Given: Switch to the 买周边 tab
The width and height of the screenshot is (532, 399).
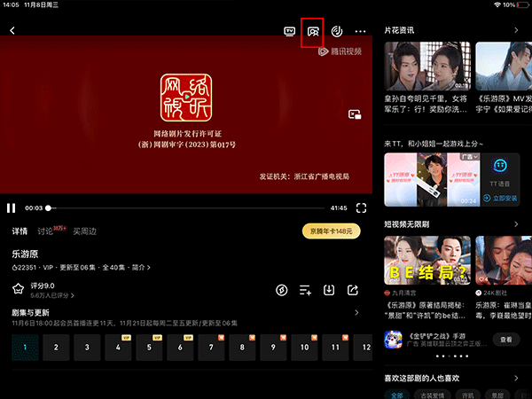Looking at the screenshot, I should pyautogui.click(x=85, y=231).
